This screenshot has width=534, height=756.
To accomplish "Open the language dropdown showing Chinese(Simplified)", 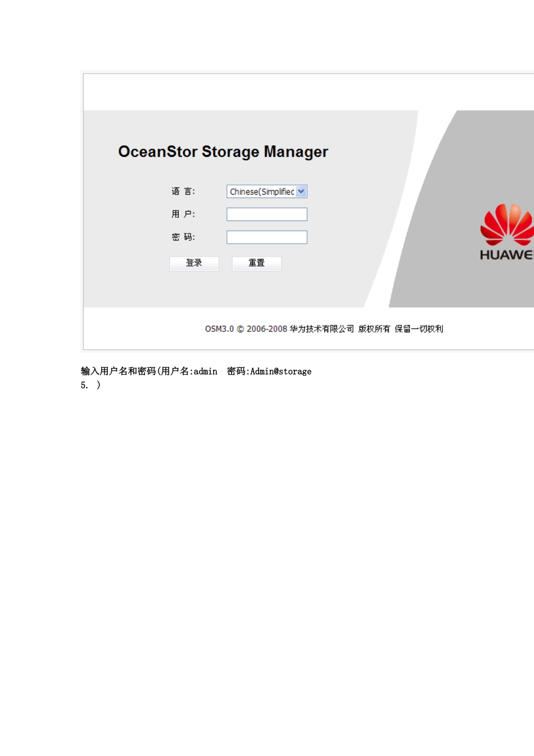I will click(267, 192).
